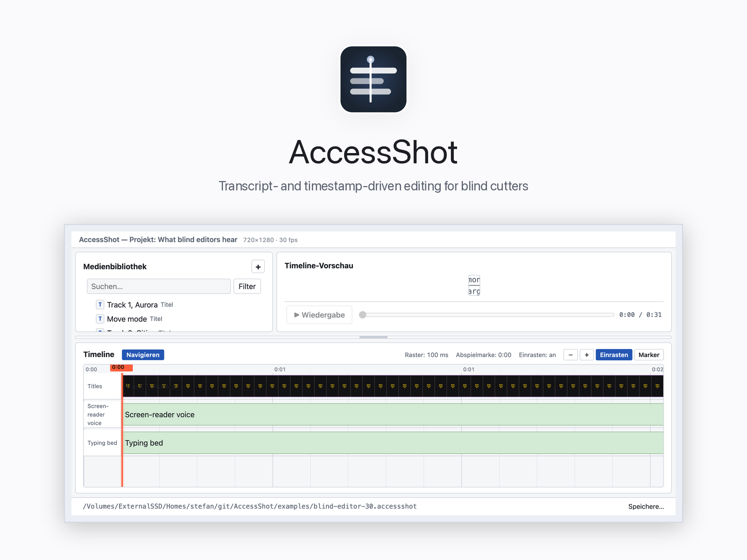This screenshot has width=747, height=560.
Task: Select the Track 1, Aurora title item
Action: tap(140, 305)
